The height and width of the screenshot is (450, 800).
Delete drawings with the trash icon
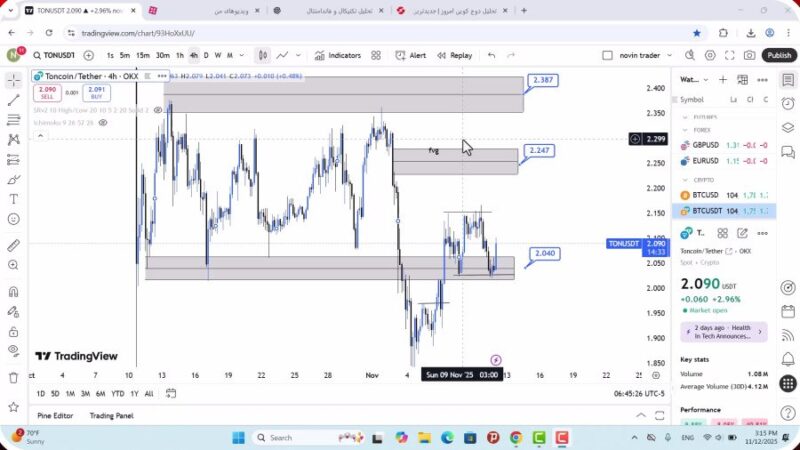[x=13, y=377]
